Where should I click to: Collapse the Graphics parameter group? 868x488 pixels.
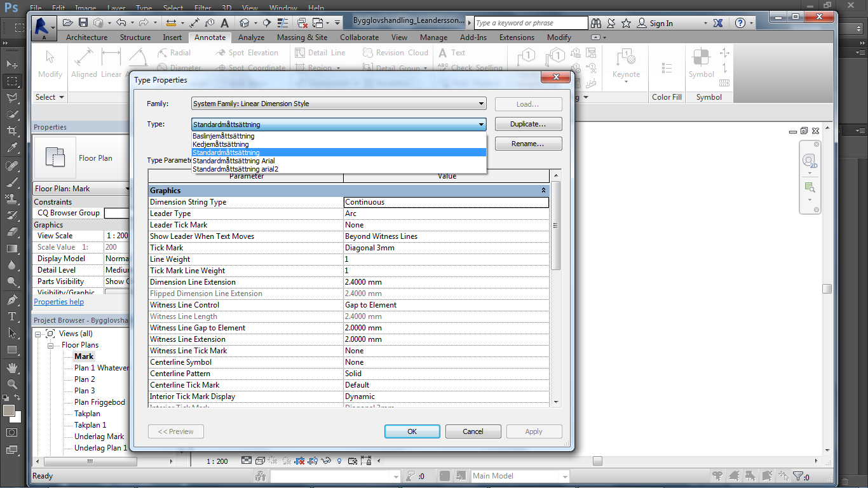click(543, 191)
